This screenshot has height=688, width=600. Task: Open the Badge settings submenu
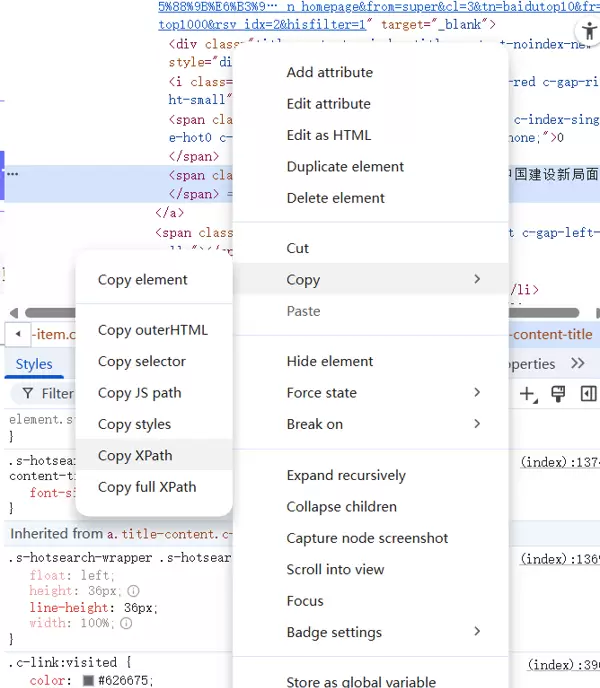pos(382,632)
